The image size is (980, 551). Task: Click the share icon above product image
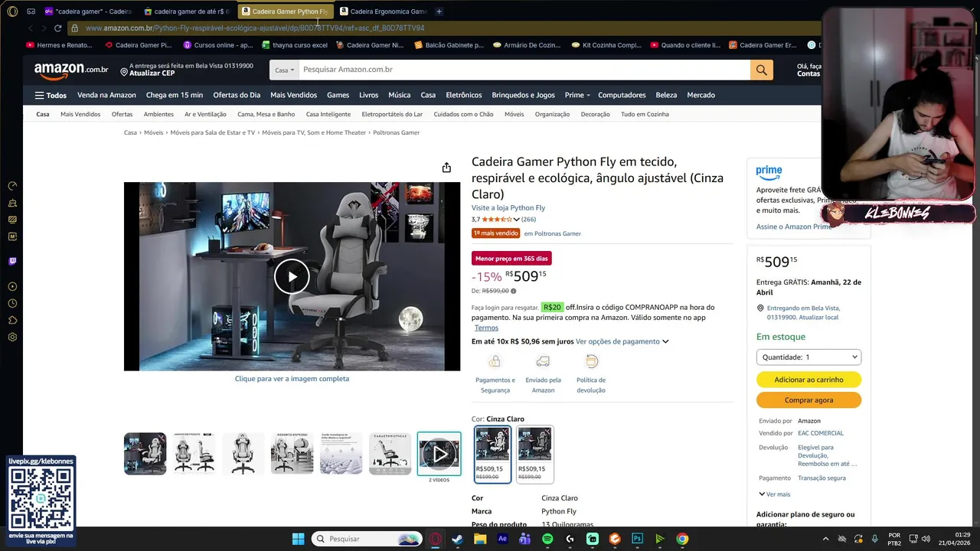tap(446, 168)
